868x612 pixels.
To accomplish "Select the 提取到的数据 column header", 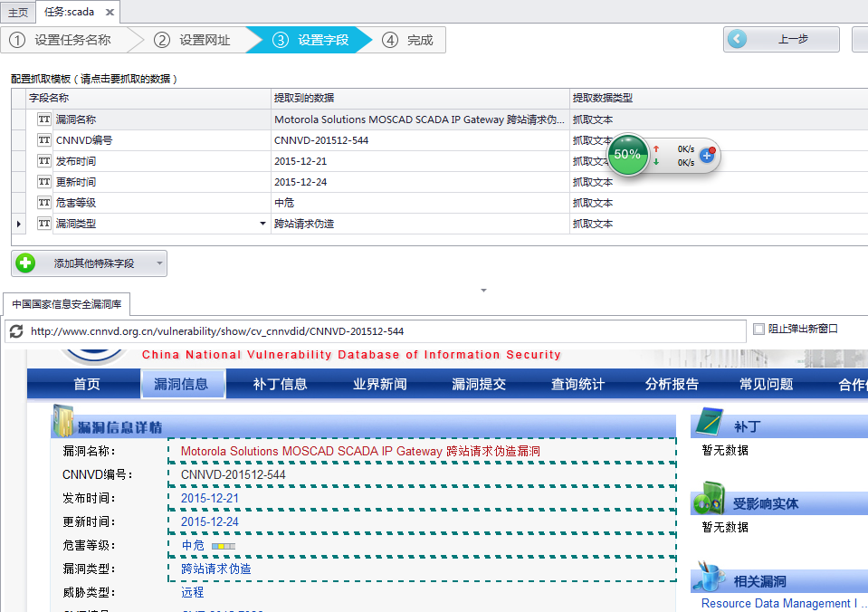I will tap(420, 98).
